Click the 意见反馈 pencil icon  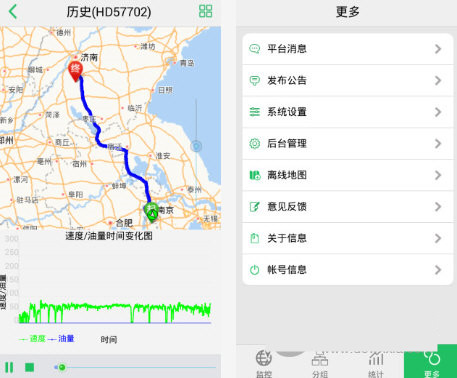pyautogui.click(x=255, y=207)
